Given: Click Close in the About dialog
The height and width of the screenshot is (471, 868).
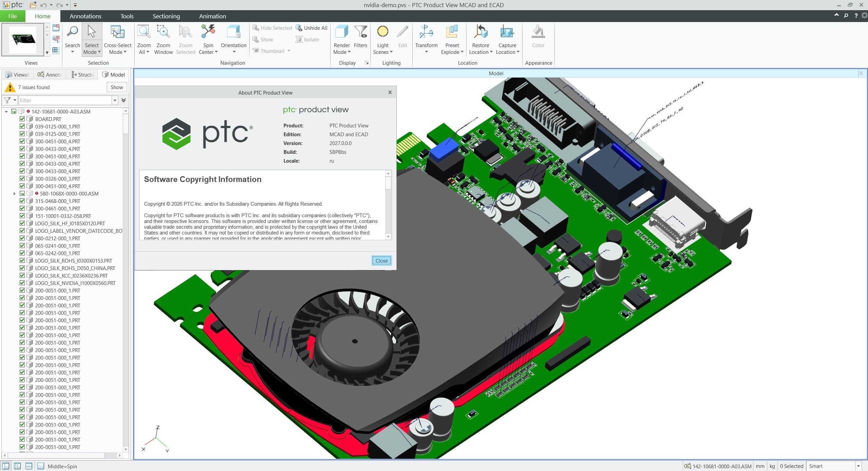Looking at the screenshot, I should click(381, 261).
